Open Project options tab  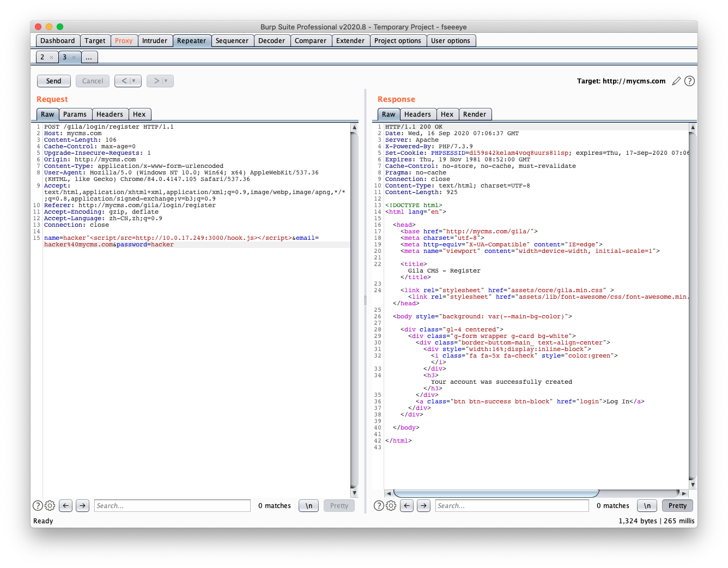tap(398, 41)
